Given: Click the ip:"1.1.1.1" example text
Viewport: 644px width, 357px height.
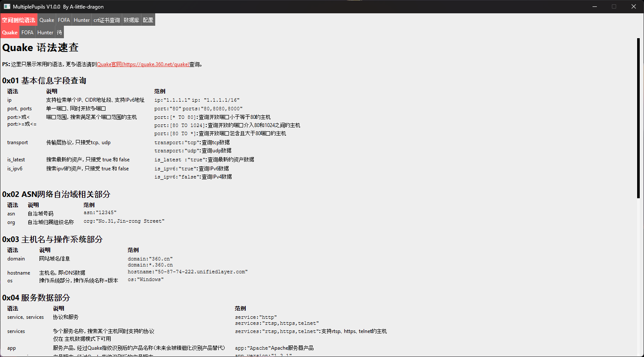Looking at the screenshot, I should click(172, 100).
